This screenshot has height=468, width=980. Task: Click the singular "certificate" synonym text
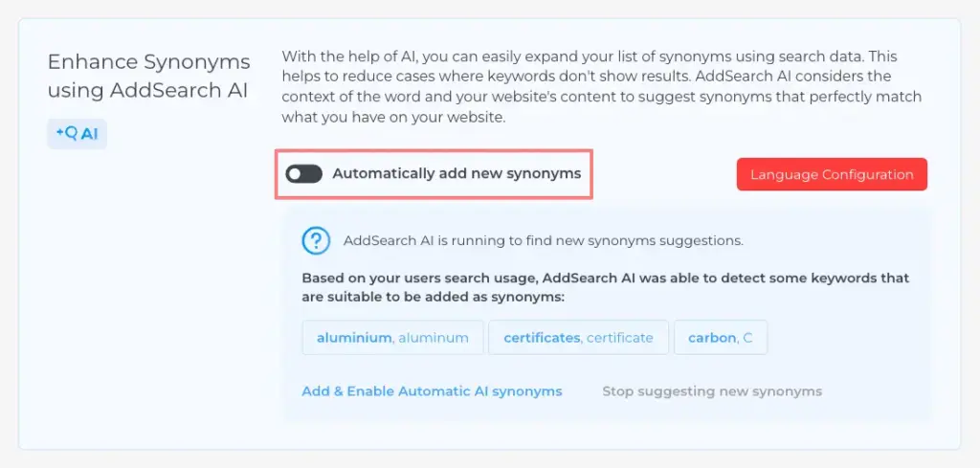click(620, 338)
